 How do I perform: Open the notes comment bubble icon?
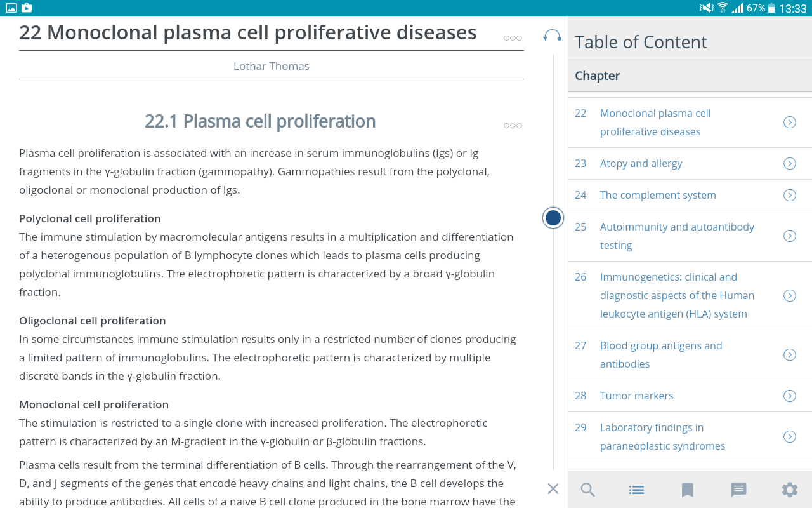coord(738,490)
